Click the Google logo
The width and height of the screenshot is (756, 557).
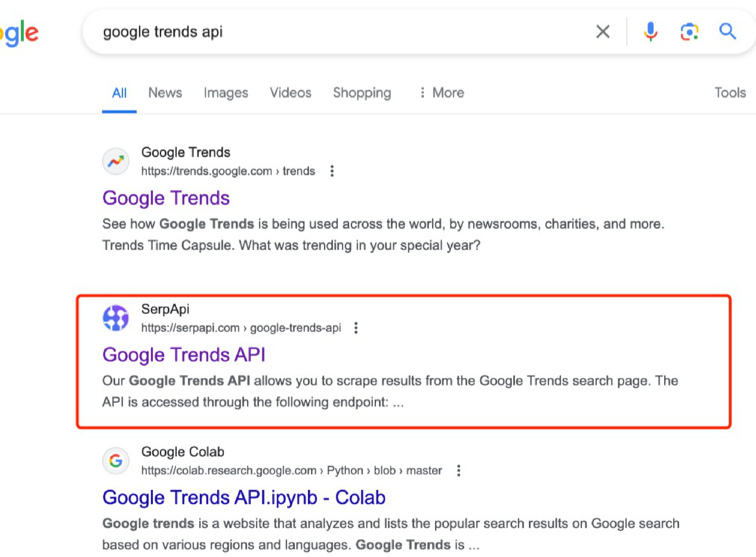point(20,33)
